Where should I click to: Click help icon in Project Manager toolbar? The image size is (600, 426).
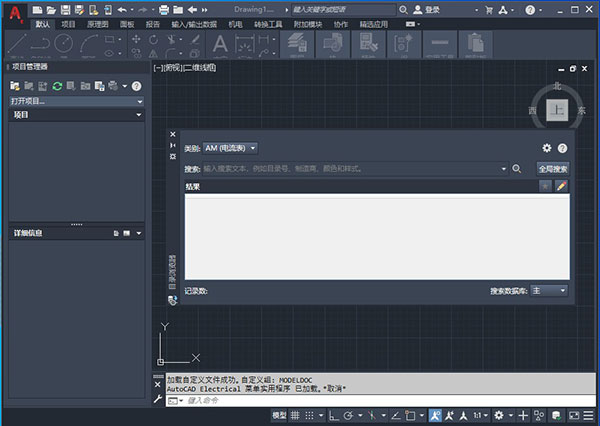[136, 86]
